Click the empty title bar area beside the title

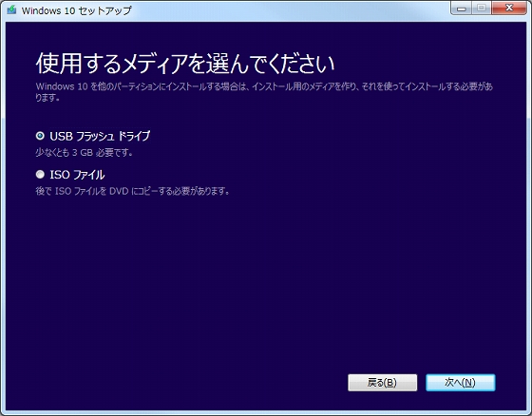pos(289,10)
